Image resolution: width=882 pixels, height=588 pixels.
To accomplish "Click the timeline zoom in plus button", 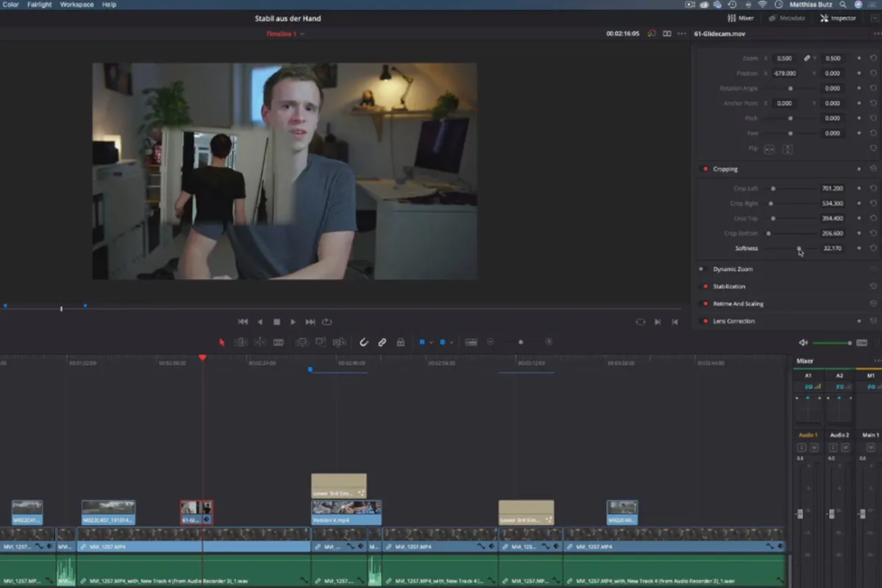I will (549, 343).
